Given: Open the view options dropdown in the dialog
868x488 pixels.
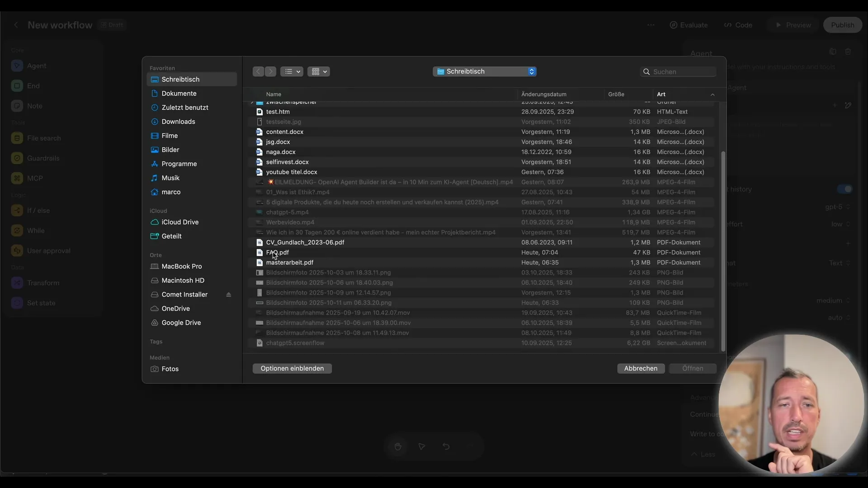Looking at the screenshot, I should tap(292, 71).
